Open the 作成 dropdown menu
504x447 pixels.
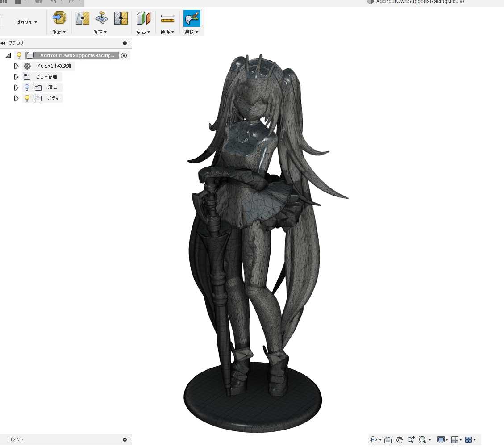pyautogui.click(x=59, y=32)
